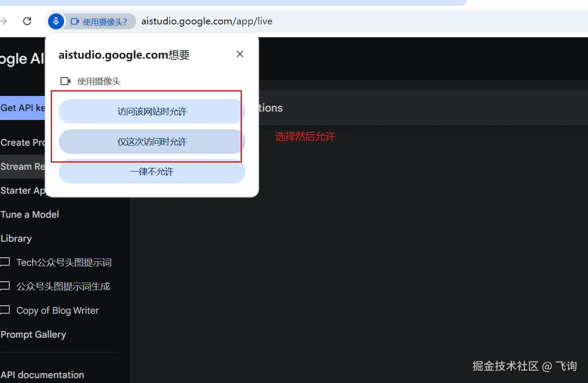The width and height of the screenshot is (588, 383).
Task: Allow camera on every visit (访问该网站时允许)
Action: (x=152, y=112)
